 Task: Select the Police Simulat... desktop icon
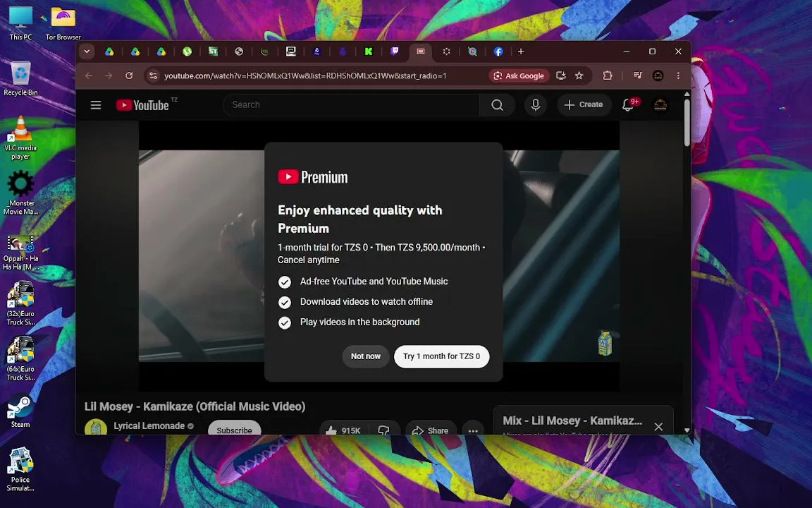pyautogui.click(x=20, y=470)
